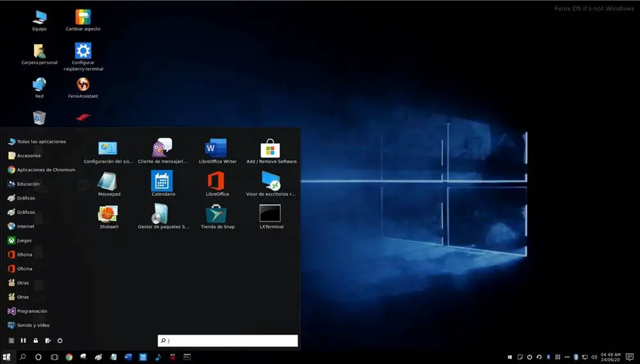The height and width of the screenshot is (364, 640).
Task: Open Gestor de paquetes Synaptic
Action: point(163,217)
